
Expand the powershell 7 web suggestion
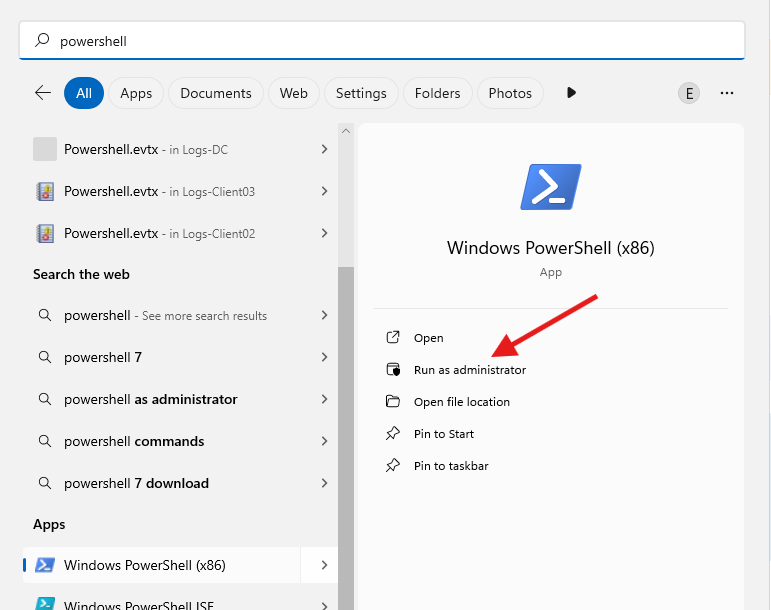[324, 357]
